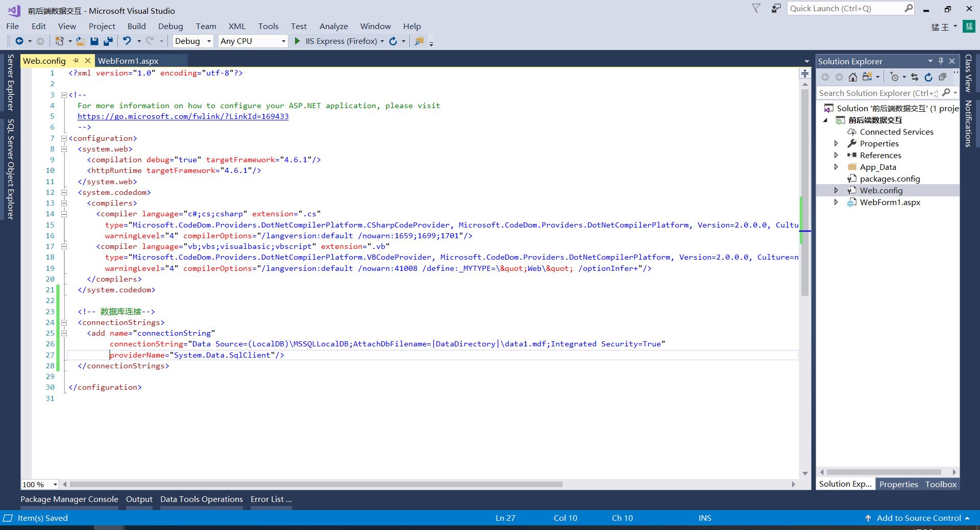Collapse the configuration element outline on line 7
The width and height of the screenshot is (980, 530).
[x=64, y=138]
